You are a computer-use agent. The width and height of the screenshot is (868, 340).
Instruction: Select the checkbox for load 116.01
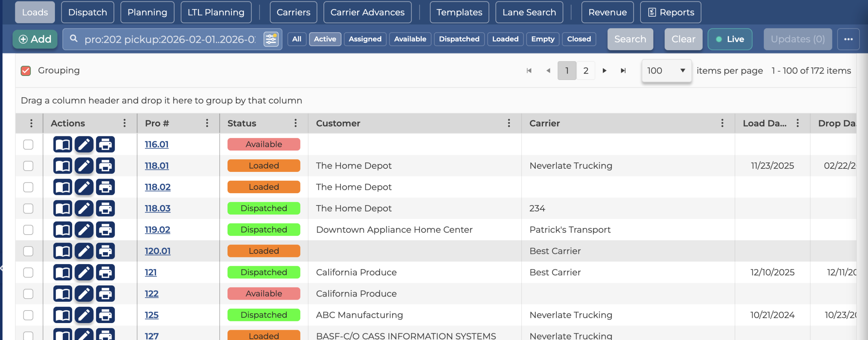28,144
